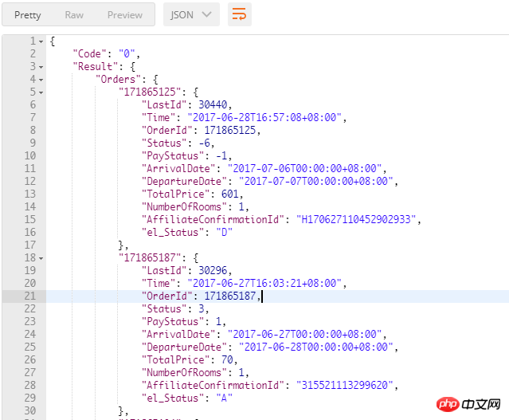The width and height of the screenshot is (509, 420).
Task: Click OrderId value 171865125 on line 8
Action: click(x=230, y=130)
